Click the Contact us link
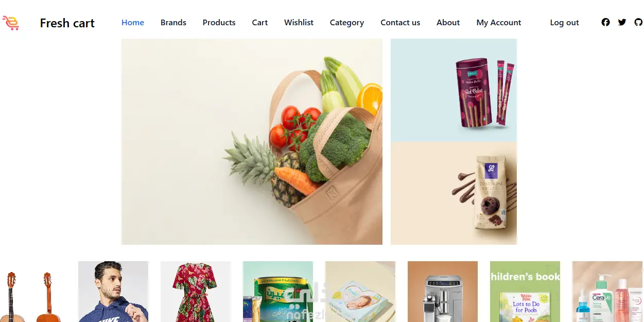Screen dimensions: 644x322 401,23
